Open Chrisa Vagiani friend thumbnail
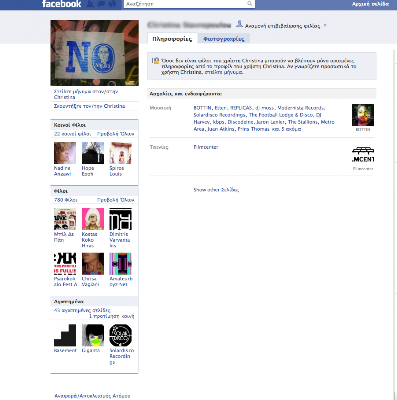Image resolution: width=397 pixels, height=400 pixels. (x=93, y=264)
